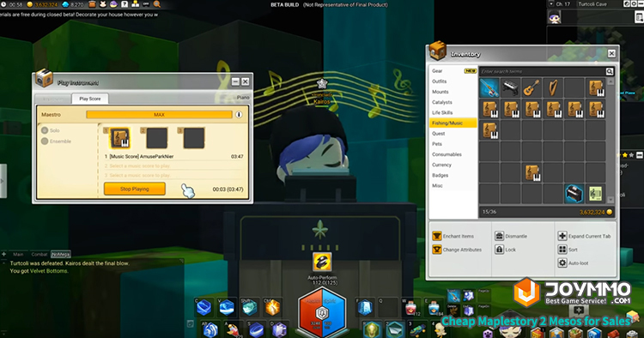Image resolution: width=644 pixels, height=338 pixels.
Task: Open the Quest inventory category
Action: click(x=438, y=133)
